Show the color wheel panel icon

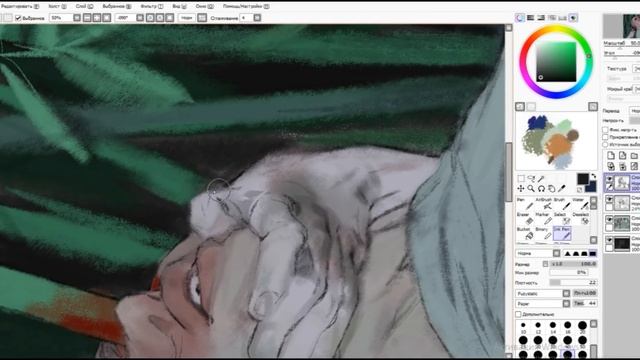point(520,18)
